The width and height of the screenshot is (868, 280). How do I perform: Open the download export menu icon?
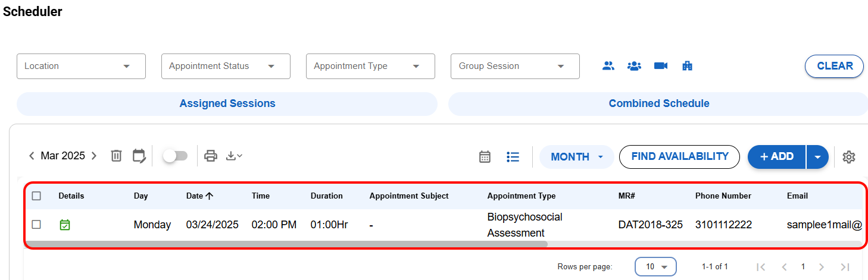tap(234, 156)
